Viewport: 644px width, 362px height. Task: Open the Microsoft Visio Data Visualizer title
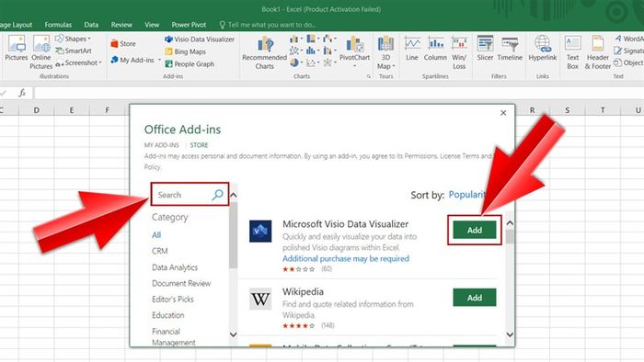[x=345, y=224]
